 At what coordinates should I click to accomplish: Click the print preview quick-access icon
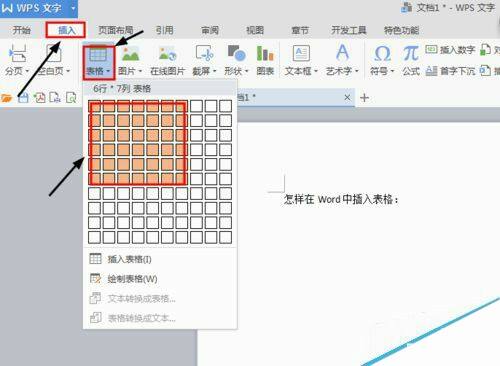pyautogui.click(x=71, y=98)
